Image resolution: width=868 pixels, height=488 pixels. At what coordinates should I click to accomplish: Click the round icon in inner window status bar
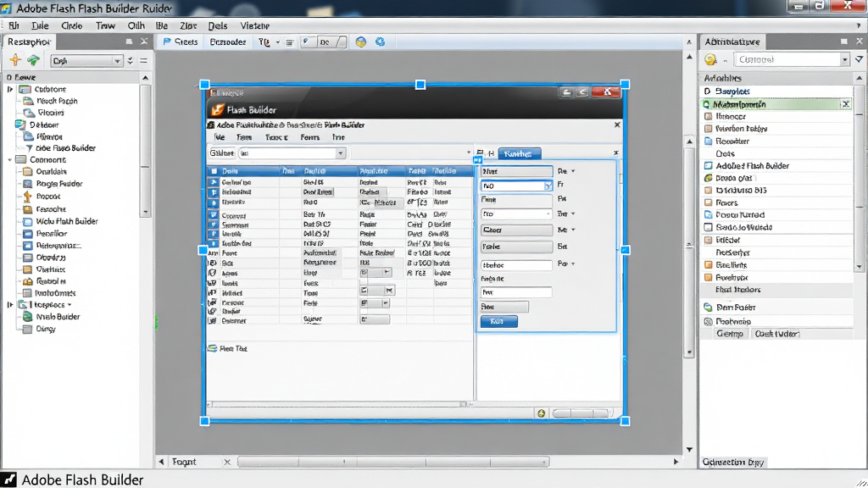click(x=542, y=413)
